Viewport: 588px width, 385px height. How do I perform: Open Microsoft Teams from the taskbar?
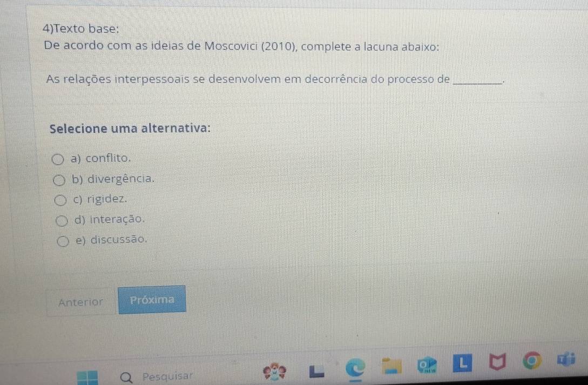coord(566,359)
